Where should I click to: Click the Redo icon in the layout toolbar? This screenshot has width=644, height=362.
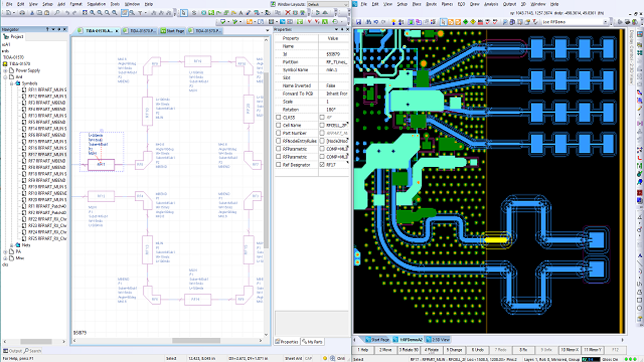pos(384,23)
